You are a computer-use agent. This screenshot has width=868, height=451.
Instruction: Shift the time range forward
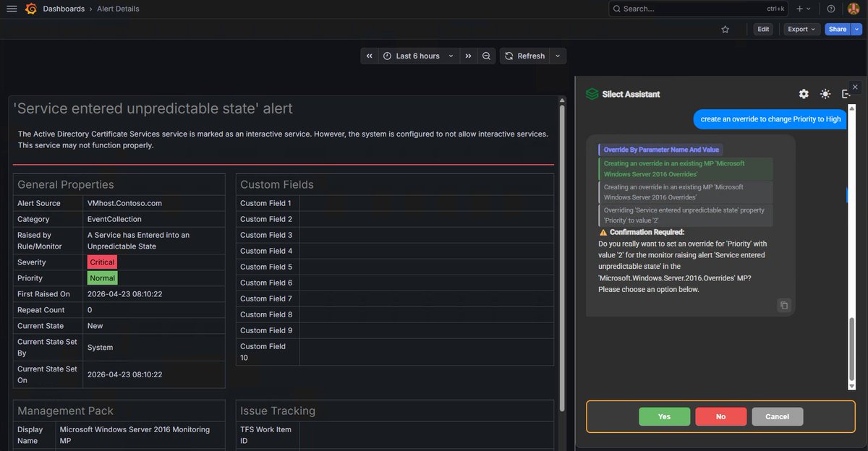click(x=469, y=56)
